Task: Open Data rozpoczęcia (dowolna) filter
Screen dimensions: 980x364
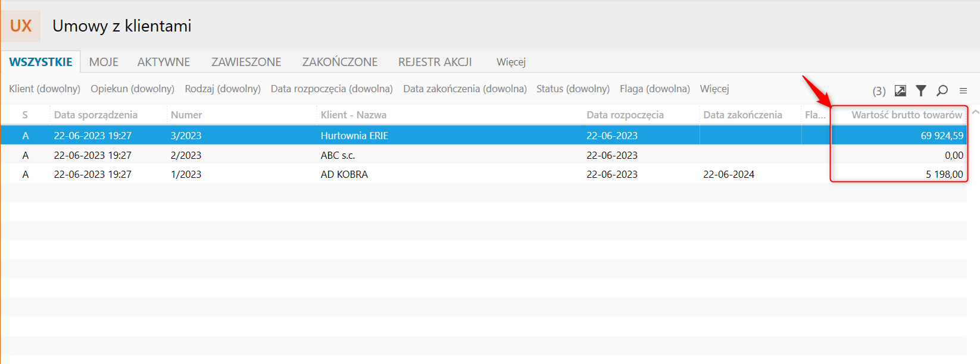Action: click(332, 89)
